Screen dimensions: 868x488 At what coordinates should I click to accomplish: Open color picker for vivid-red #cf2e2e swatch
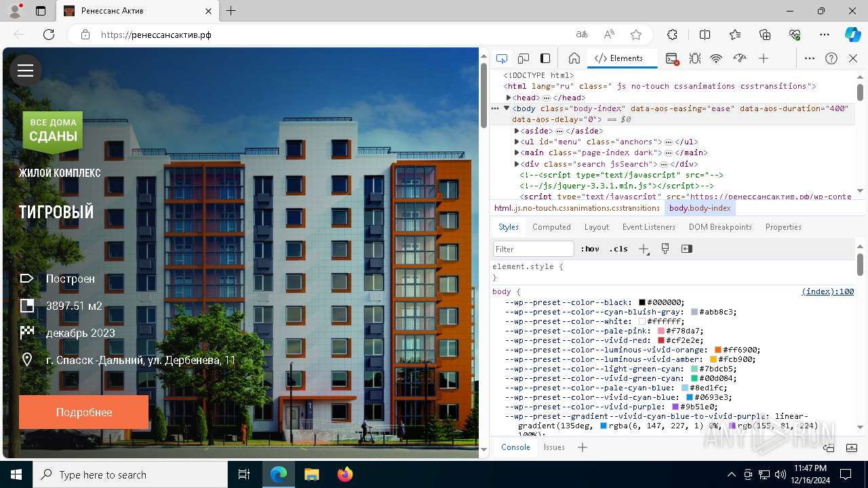(x=660, y=340)
